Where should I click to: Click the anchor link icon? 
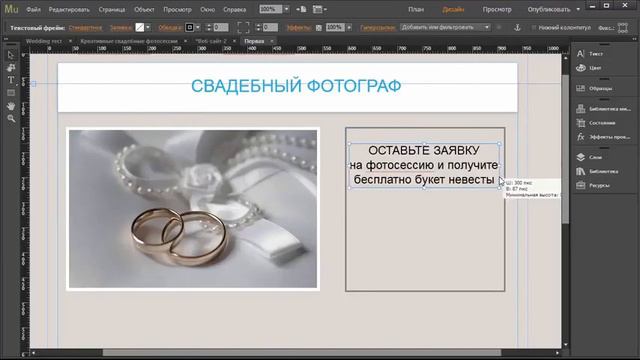coord(517,27)
